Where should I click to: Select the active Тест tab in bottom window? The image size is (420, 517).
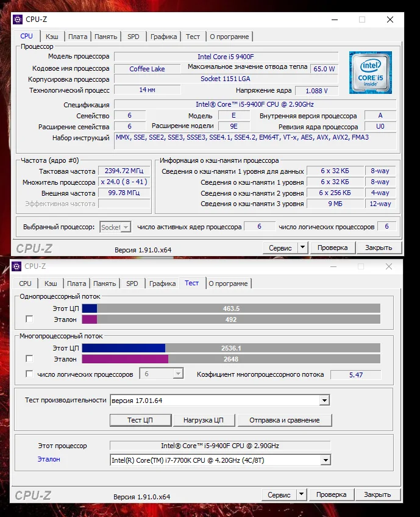[191, 283]
